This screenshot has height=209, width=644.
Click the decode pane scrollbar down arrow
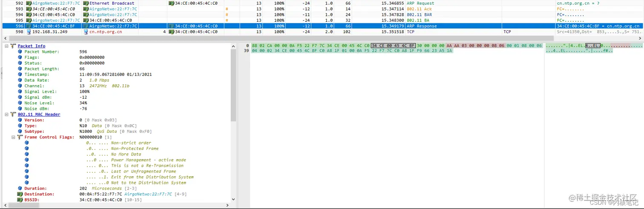click(233, 199)
